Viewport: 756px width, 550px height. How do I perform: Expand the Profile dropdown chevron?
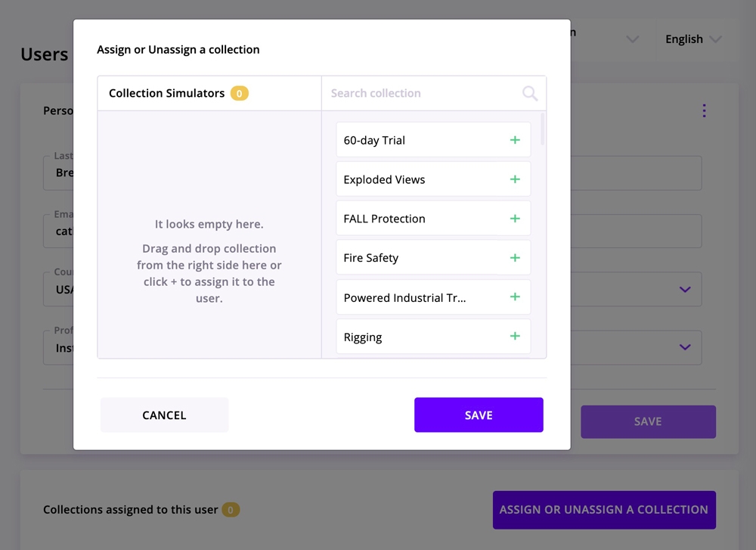coord(685,347)
